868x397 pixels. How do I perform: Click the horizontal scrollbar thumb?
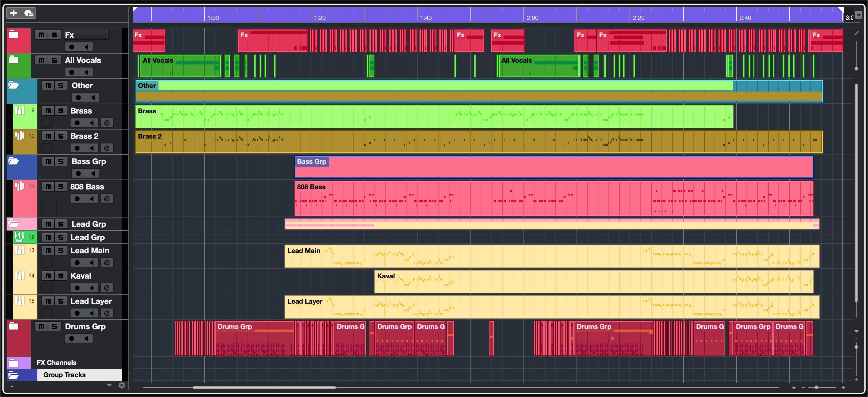point(264,388)
